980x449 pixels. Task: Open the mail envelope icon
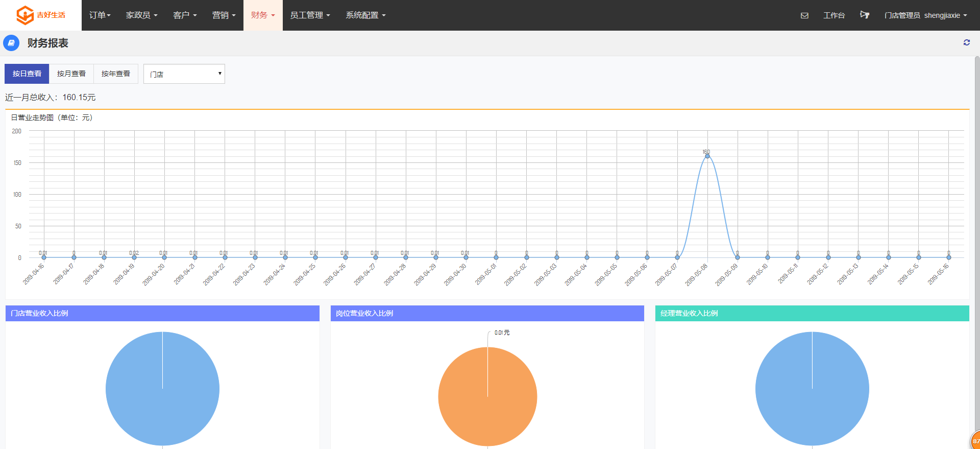coord(804,15)
